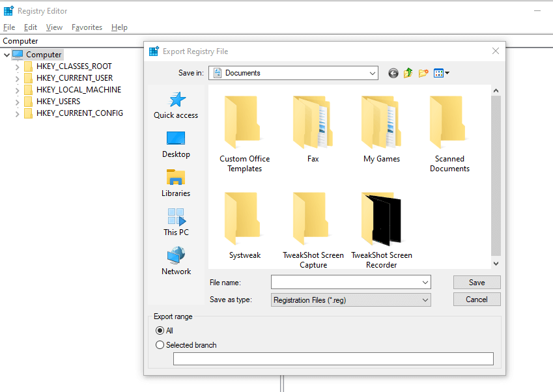Jump to Desktop in places sidebar
This screenshot has height=392, width=553.
tap(176, 143)
